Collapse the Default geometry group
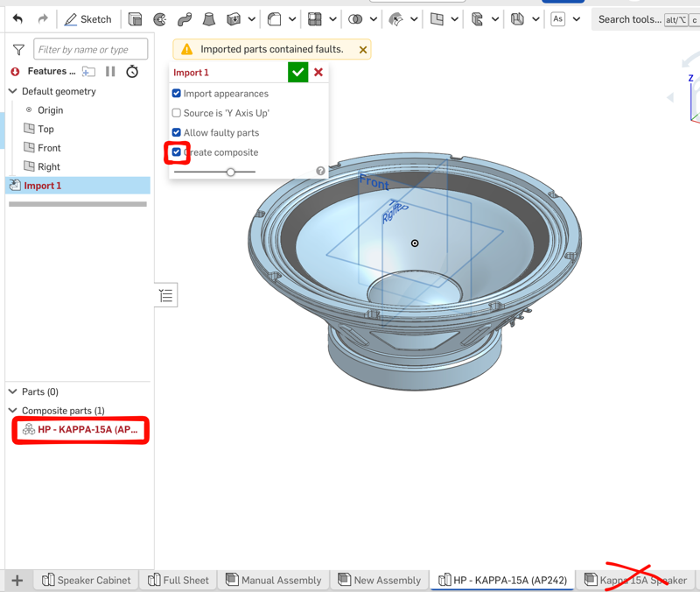 [12, 91]
